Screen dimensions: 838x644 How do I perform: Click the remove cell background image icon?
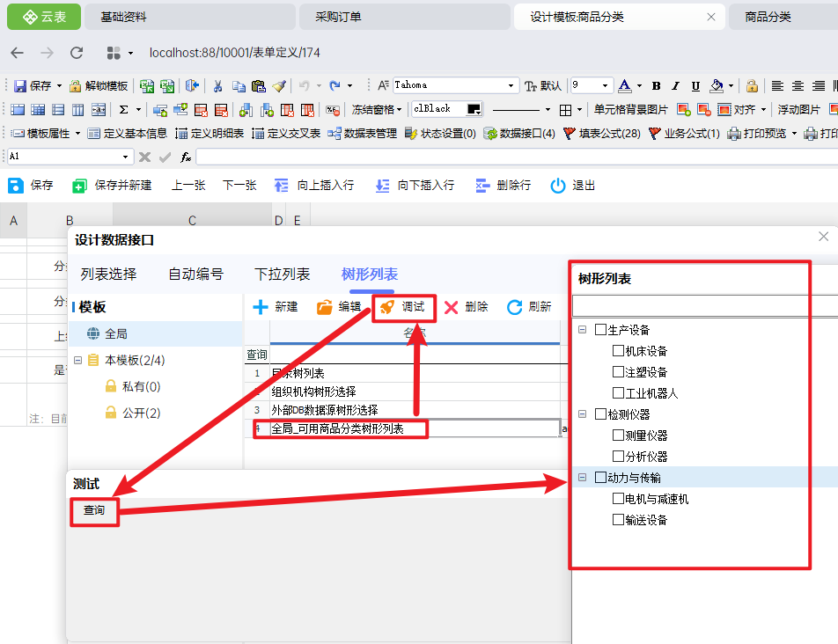(704, 109)
